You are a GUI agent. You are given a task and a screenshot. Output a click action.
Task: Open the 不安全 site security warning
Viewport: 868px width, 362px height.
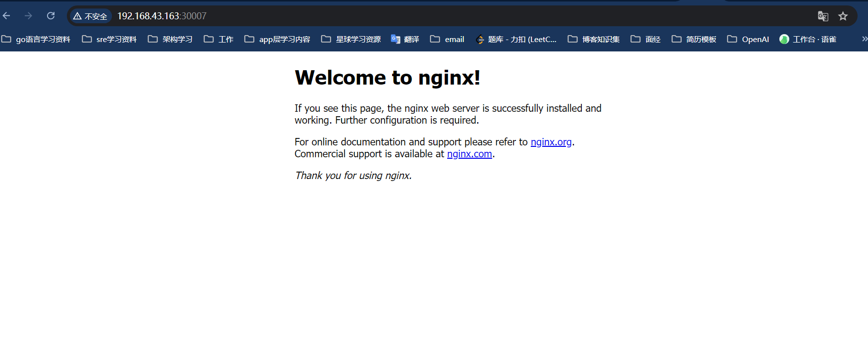coord(90,16)
